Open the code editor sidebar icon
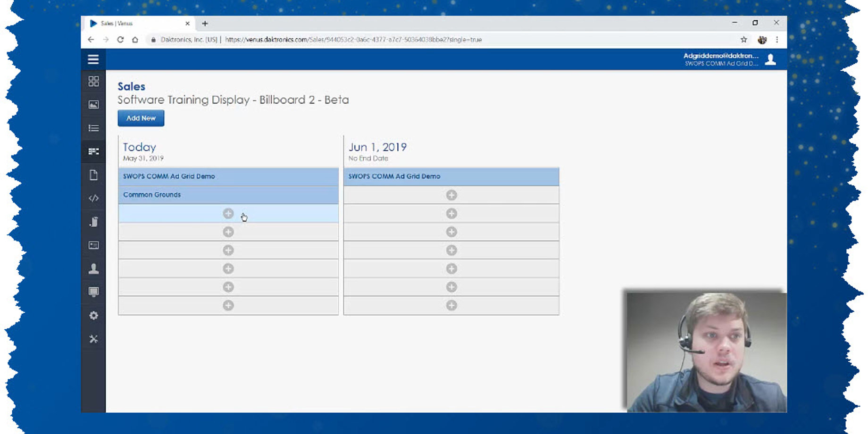The width and height of the screenshot is (868, 434). tap(93, 198)
